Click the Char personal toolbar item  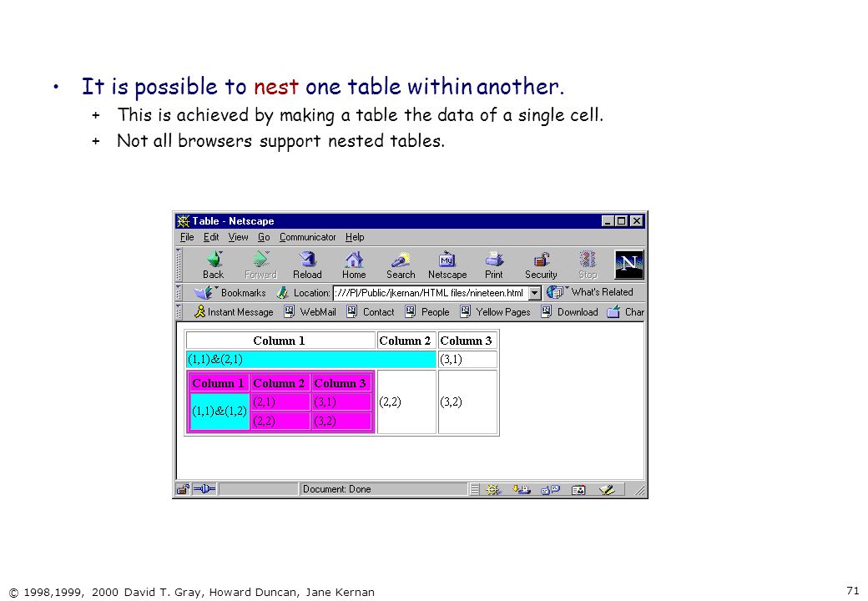pos(625,311)
